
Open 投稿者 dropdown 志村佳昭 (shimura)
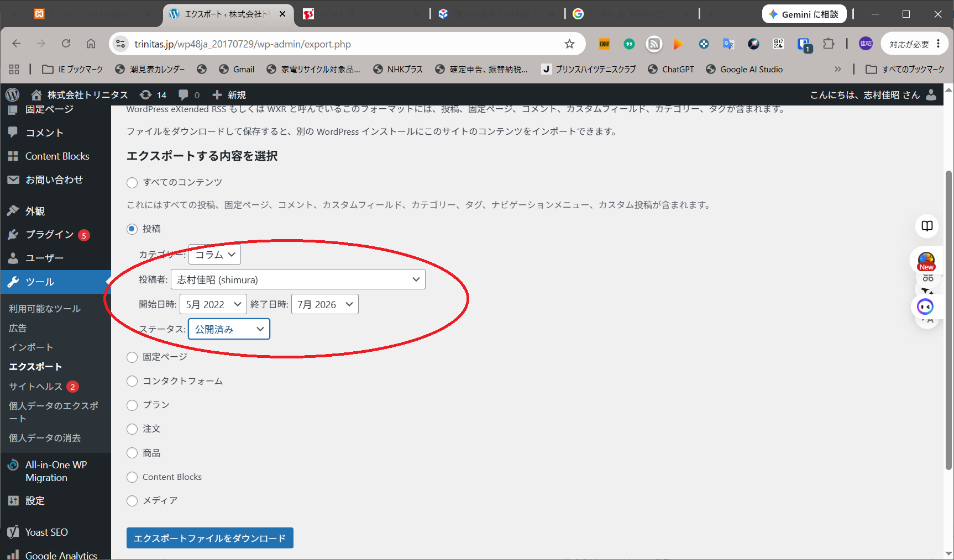(x=298, y=279)
